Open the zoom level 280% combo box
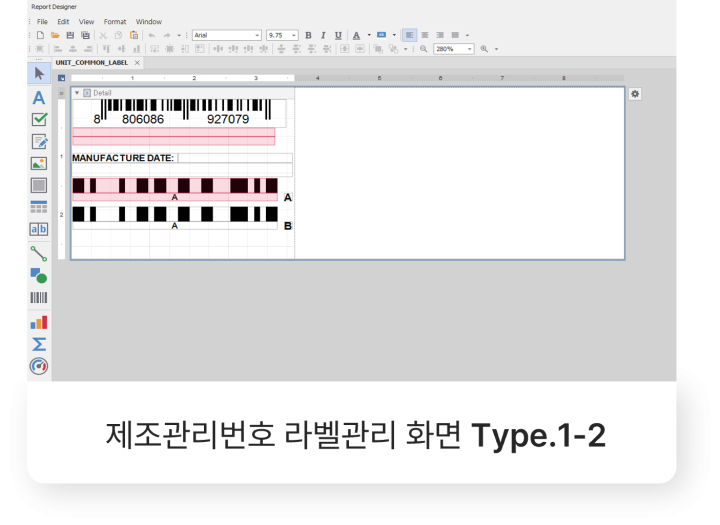720x525 pixels. (x=469, y=48)
